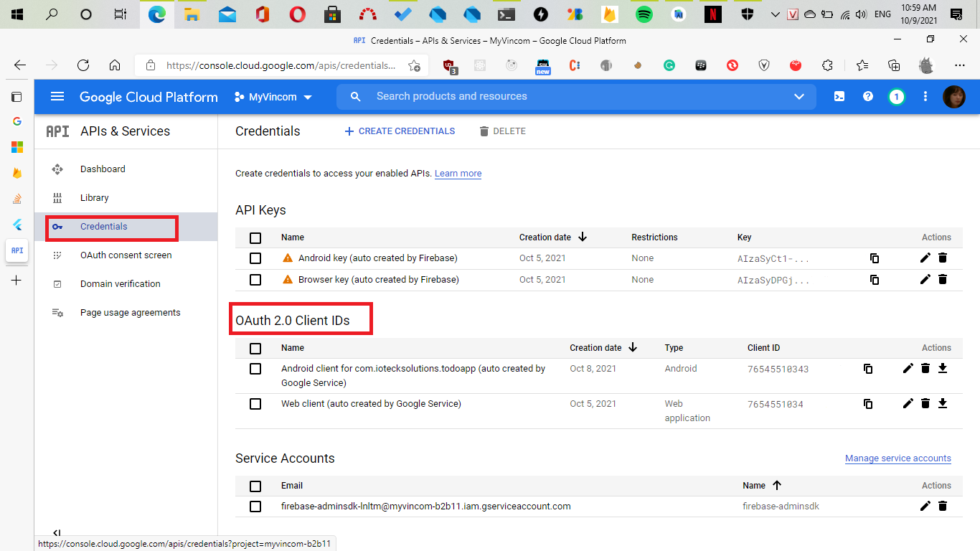Check the Android client for todoapp row

tap(255, 369)
